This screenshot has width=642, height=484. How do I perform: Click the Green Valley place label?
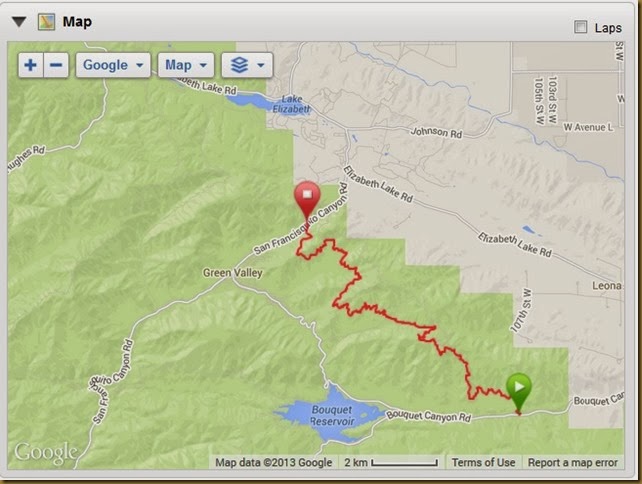tap(233, 273)
